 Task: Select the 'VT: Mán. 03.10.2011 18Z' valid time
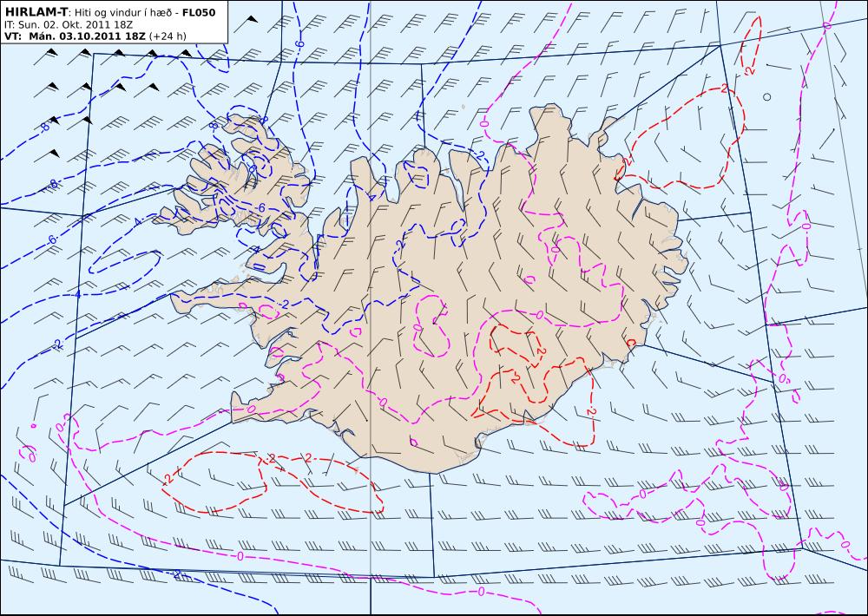click(75, 36)
